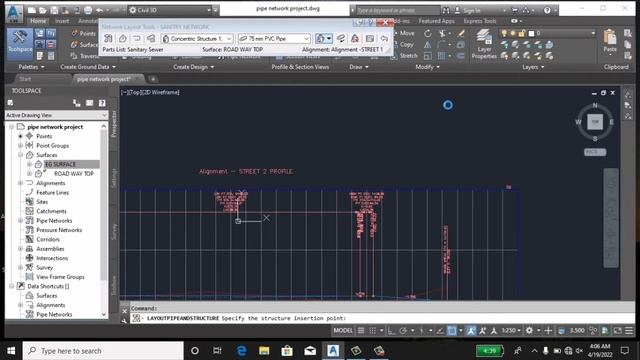Click the Plot printer icon in quick access toolbar
640x360 pixels.
pos(88,10)
